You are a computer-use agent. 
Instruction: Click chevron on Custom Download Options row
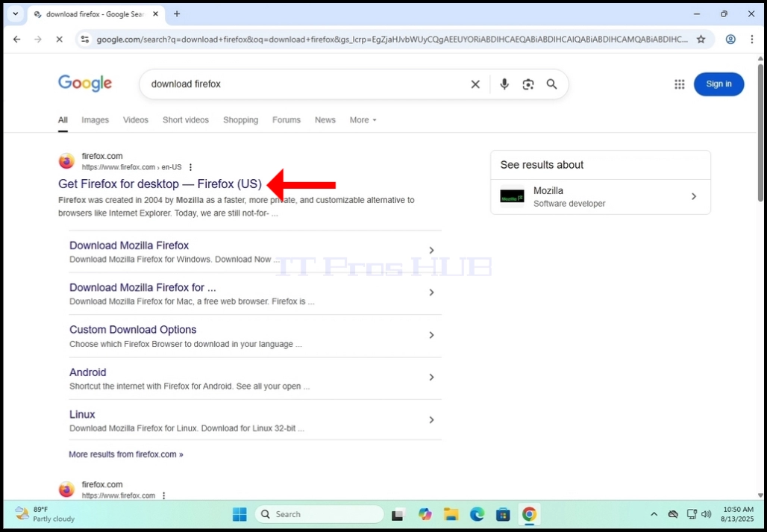[431, 335]
